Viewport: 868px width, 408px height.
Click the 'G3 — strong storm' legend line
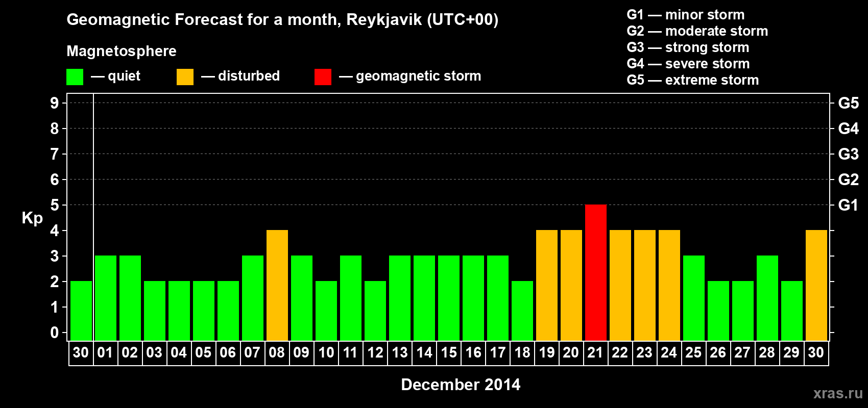688,47
